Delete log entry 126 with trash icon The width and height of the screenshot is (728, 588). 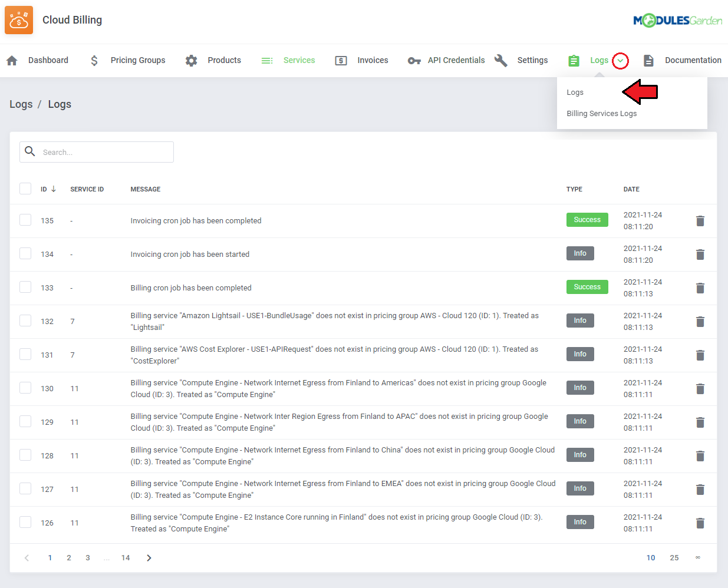[700, 523]
